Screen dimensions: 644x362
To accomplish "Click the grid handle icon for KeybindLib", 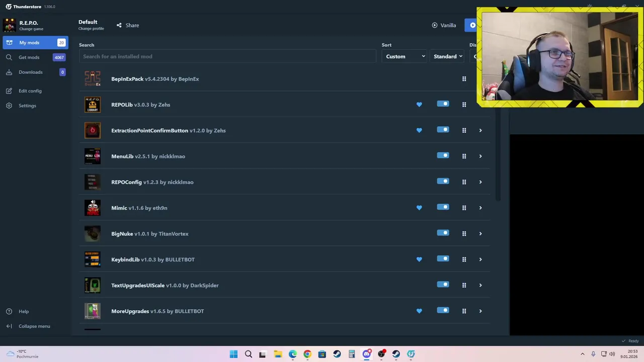I will pyautogui.click(x=464, y=259).
